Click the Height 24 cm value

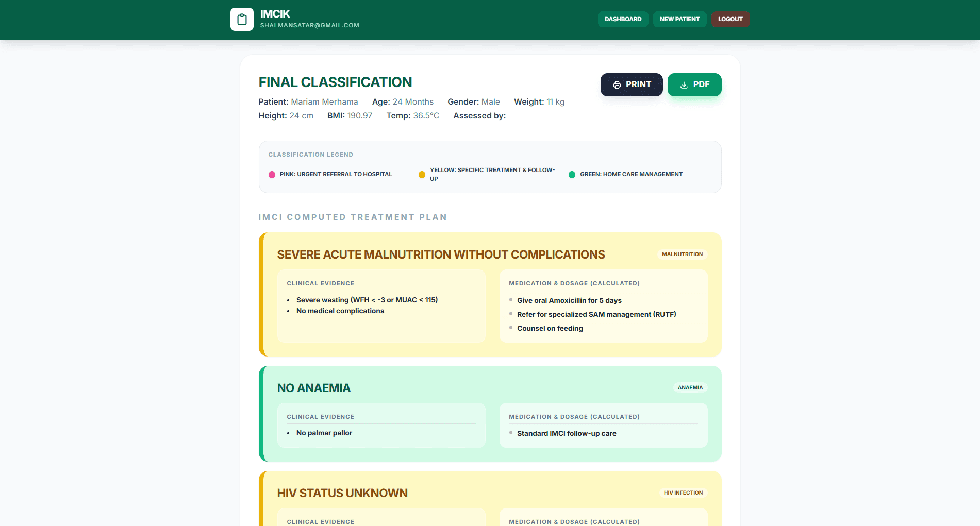[x=301, y=116]
